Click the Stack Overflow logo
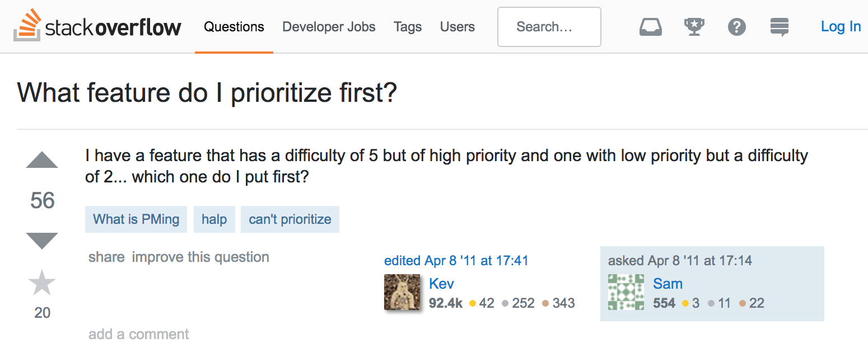The image size is (868, 357). pyautogui.click(x=97, y=26)
